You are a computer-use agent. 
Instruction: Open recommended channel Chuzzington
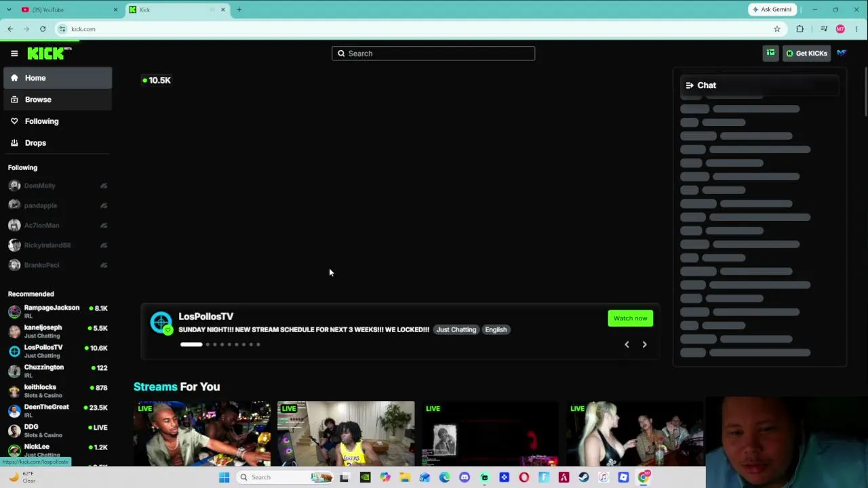(58, 371)
